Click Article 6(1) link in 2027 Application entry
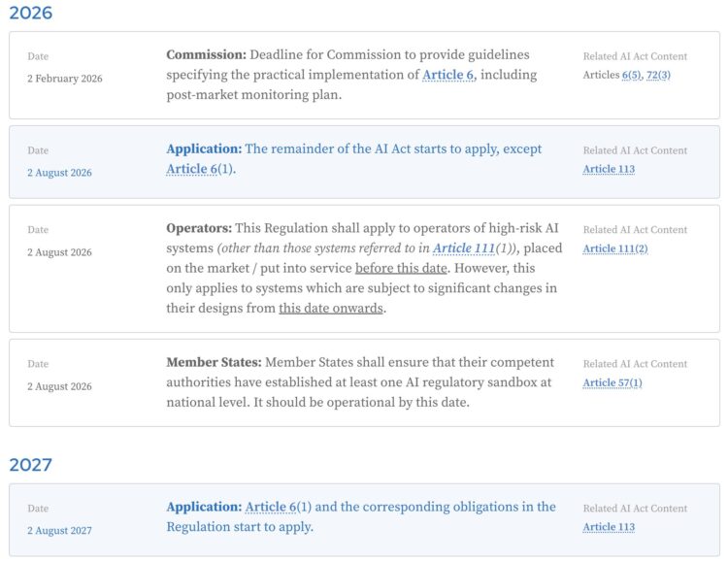 pos(271,507)
